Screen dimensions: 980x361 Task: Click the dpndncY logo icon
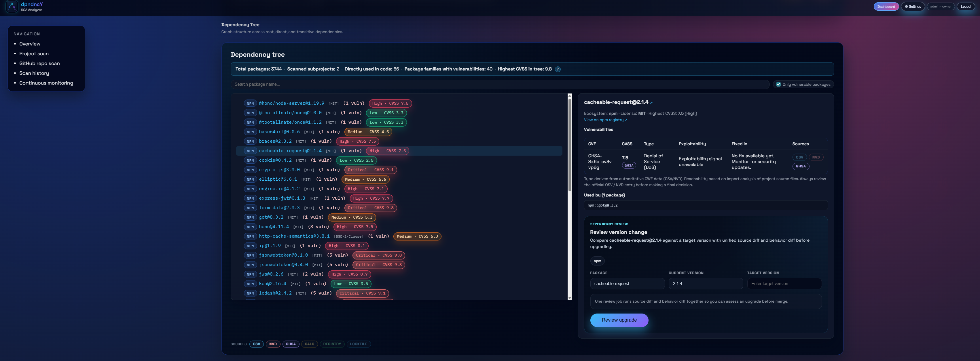12,6
